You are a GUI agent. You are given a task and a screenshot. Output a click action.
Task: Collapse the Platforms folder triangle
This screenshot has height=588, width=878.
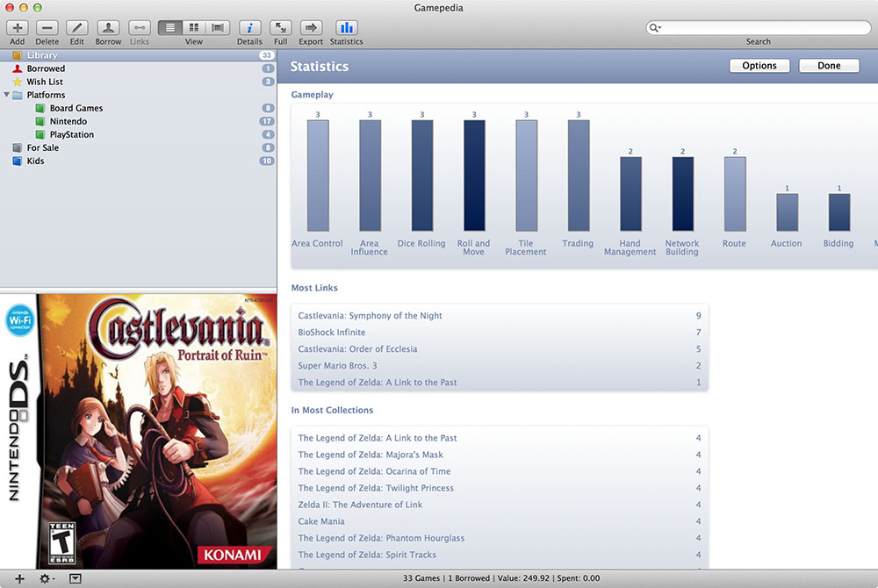point(8,95)
